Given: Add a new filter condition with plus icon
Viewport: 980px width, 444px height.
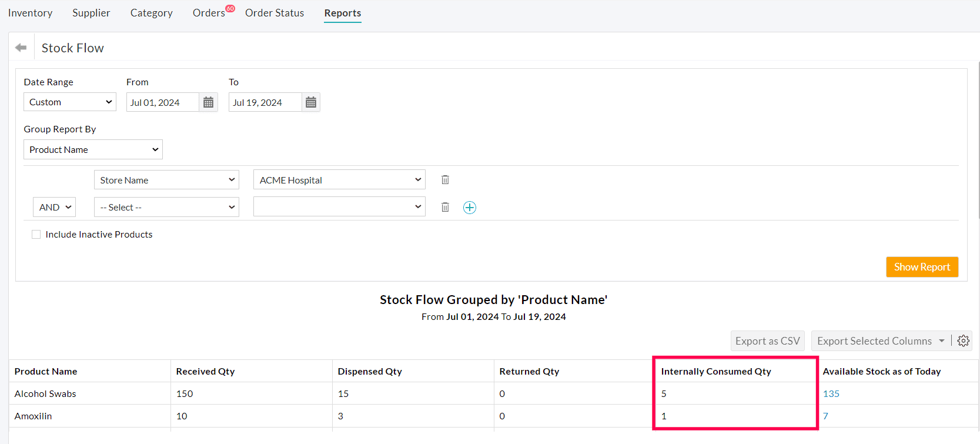Looking at the screenshot, I should pyautogui.click(x=469, y=208).
